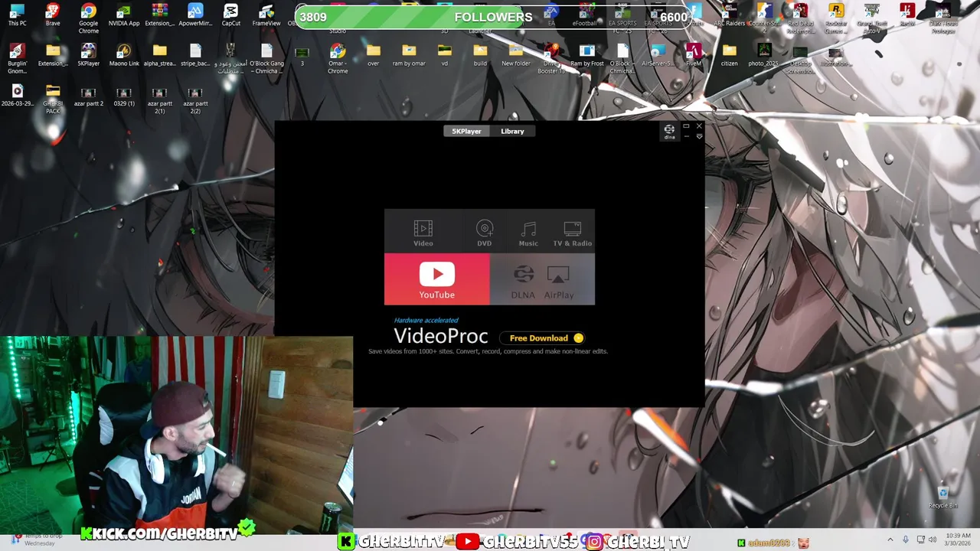Open Counter-Strike 2 shortcut
The image size is (980, 551).
[x=764, y=18]
